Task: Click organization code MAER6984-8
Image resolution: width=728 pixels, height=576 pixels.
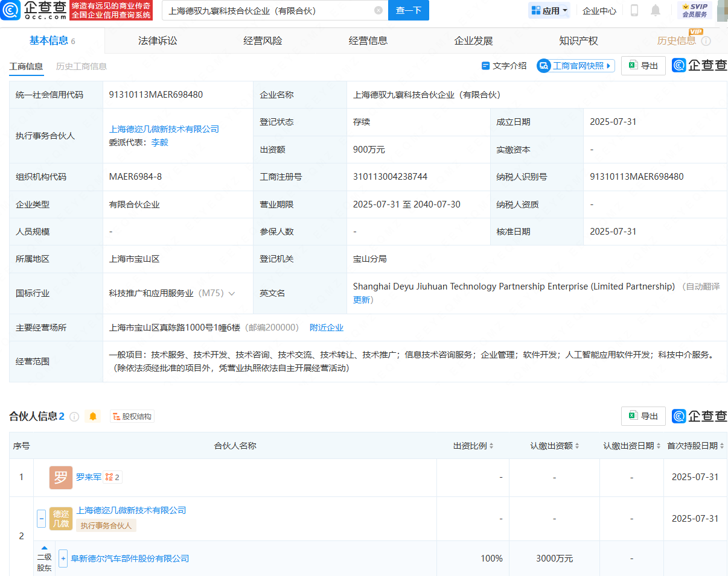Action: (x=135, y=177)
